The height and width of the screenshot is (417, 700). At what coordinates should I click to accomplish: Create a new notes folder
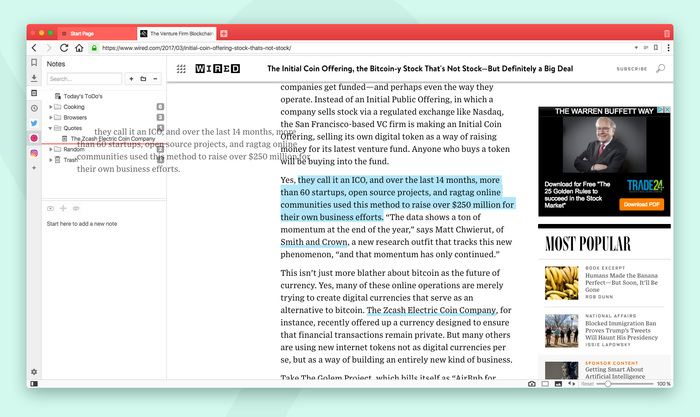pyautogui.click(x=143, y=78)
